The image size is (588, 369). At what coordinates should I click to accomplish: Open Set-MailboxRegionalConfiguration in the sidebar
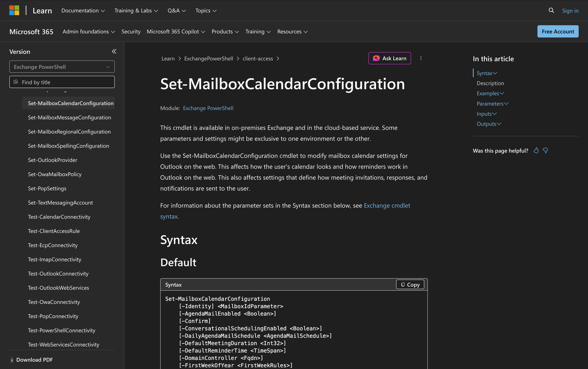tap(69, 131)
